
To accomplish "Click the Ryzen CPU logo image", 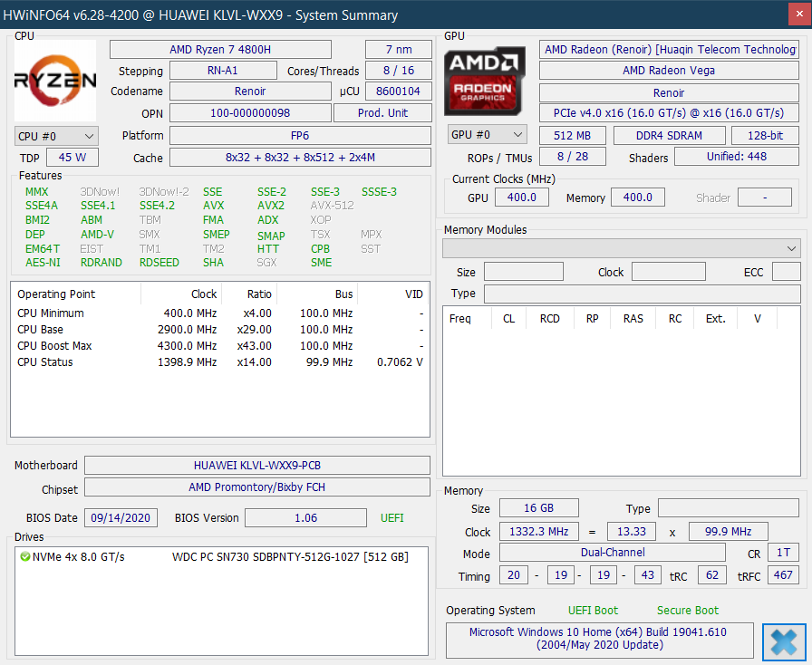I will click(55, 81).
